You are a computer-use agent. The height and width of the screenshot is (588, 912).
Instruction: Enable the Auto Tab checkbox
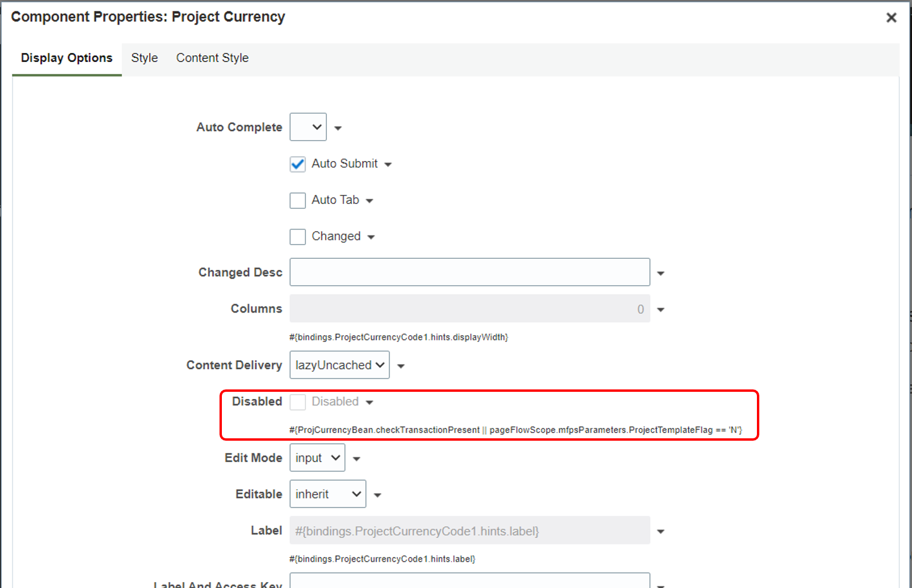pos(298,200)
